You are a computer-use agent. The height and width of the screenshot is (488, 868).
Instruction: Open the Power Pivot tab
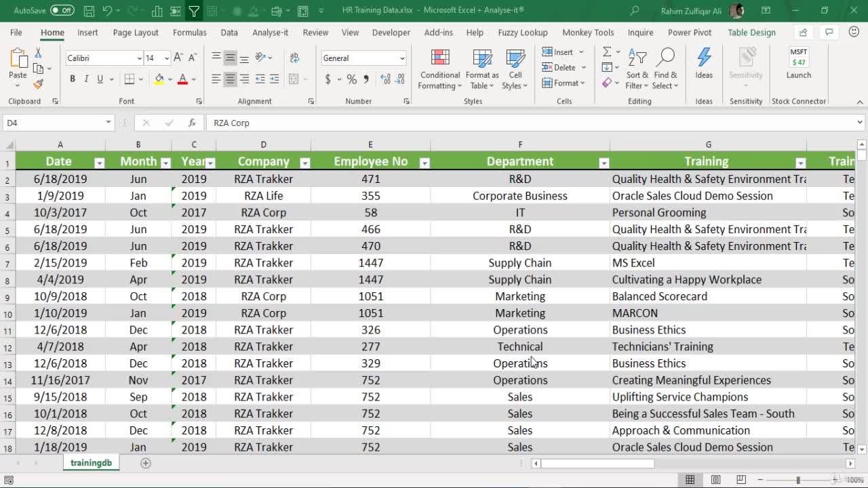[x=690, y=33]
